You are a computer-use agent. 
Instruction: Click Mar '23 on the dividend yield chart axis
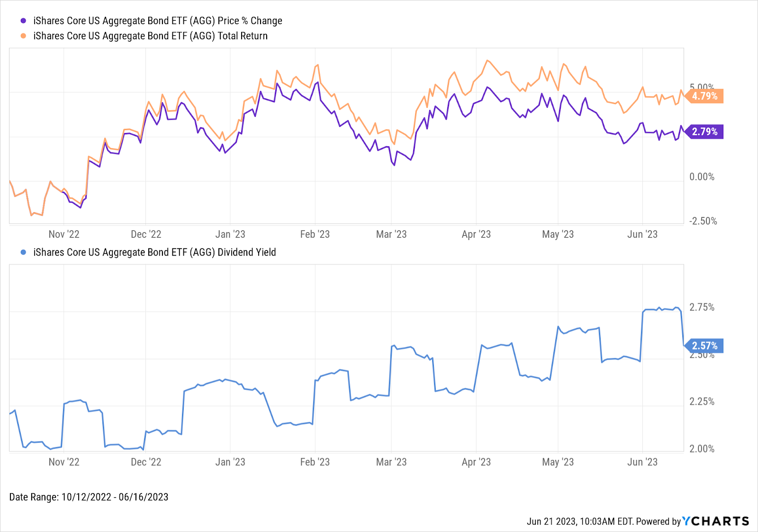click(391, 462)
